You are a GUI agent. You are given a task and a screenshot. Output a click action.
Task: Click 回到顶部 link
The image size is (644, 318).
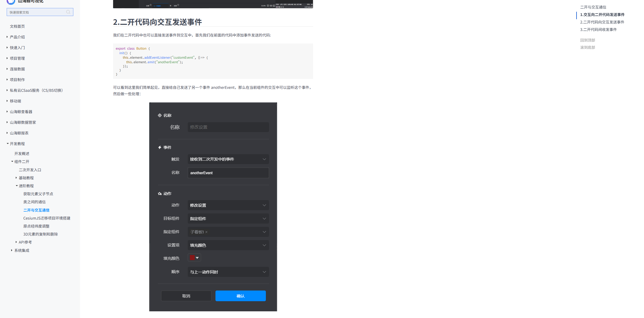point(587,40)
